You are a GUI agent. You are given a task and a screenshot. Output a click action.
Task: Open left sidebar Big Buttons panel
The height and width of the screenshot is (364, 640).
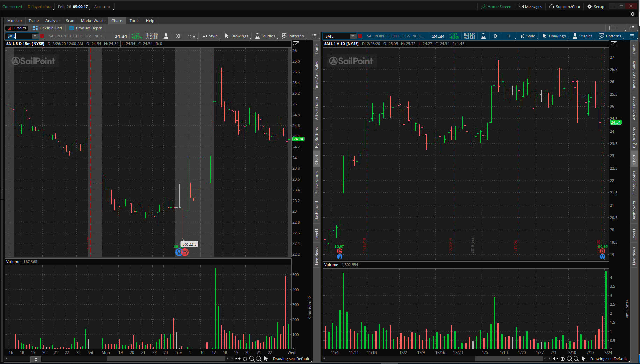pos(317,138)
